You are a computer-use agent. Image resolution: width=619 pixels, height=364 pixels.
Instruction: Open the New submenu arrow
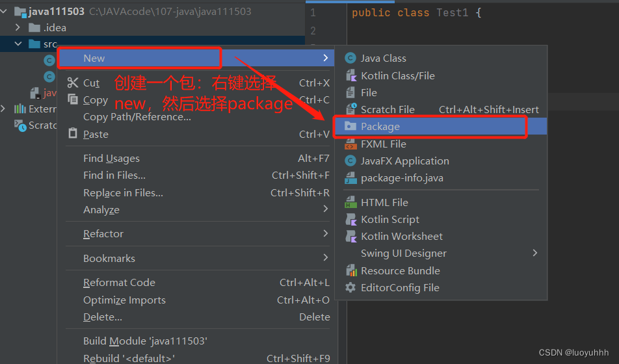(x=325, y=58)
